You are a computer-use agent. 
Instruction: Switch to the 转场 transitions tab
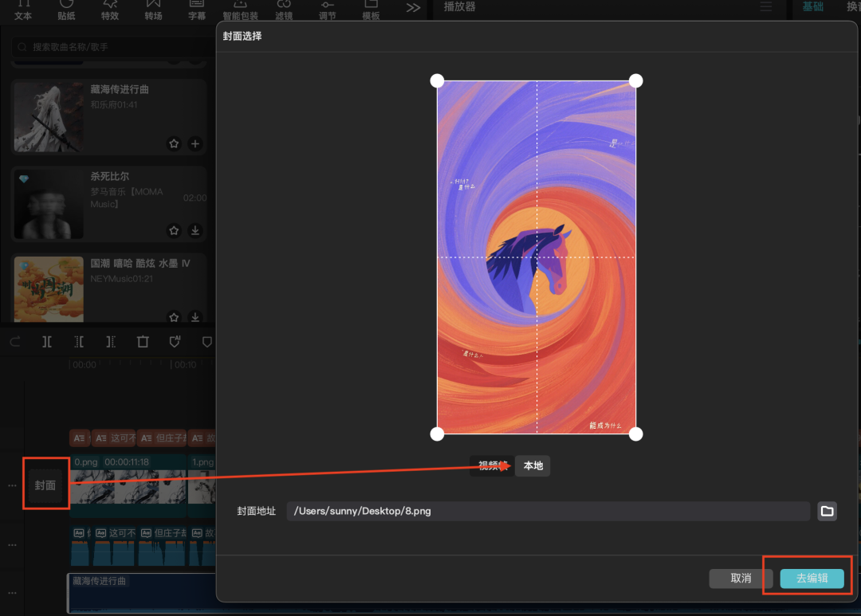(153, 10)
